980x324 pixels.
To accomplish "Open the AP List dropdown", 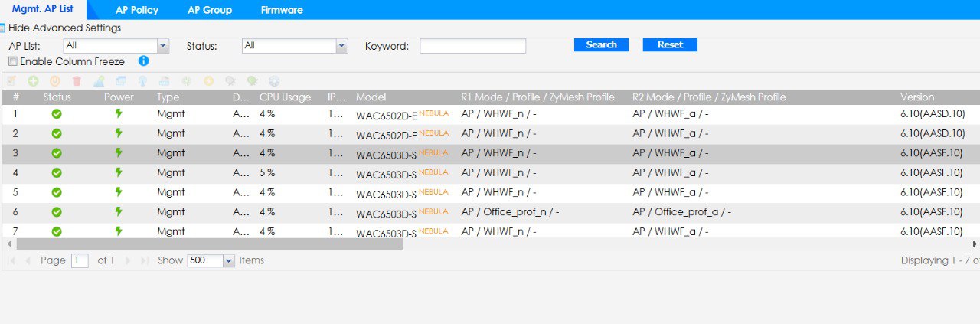I will click(162, 46).
